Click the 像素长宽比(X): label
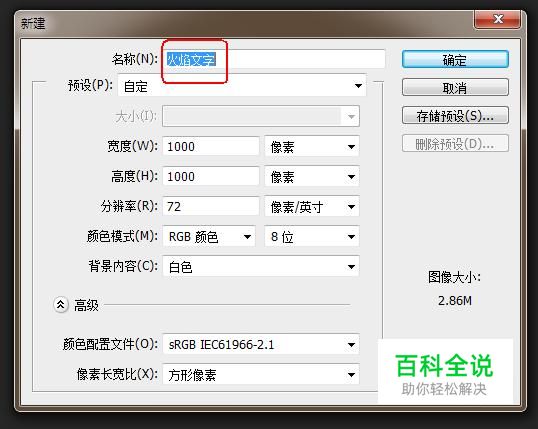Screen dimensions: 538x429 click(x=117, y=374)
